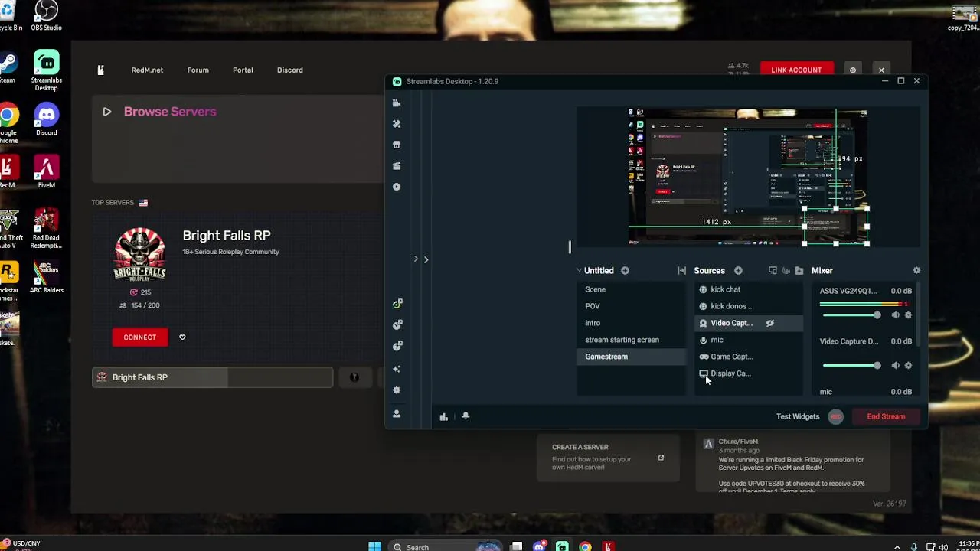Select the kick chat source
The width and height of the screenshot is (980, 551).
click(749, 289)
